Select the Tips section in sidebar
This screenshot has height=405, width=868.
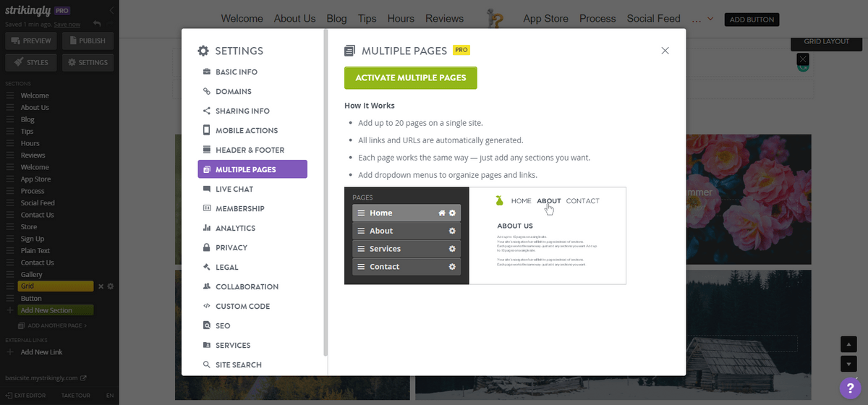(x=27, y=132)
